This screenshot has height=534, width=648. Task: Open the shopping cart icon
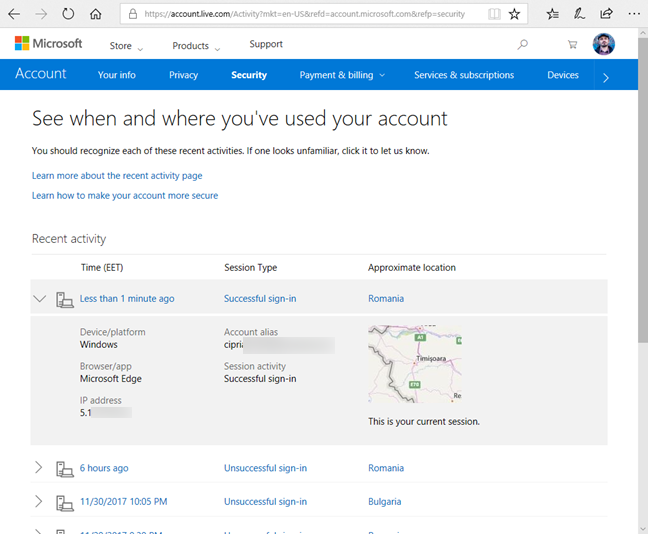(572, 44)
